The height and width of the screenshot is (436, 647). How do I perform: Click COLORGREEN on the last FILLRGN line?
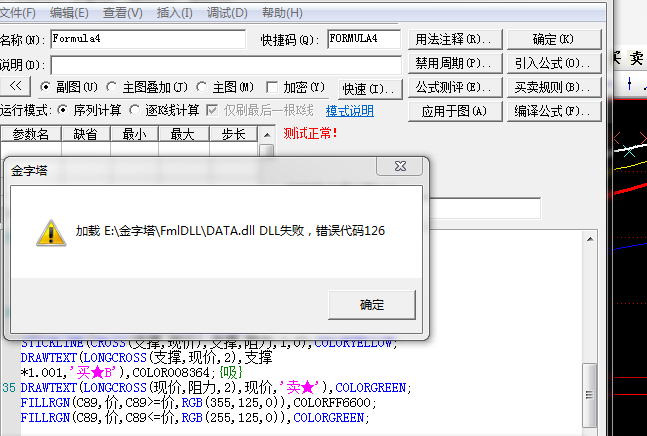(x=329, y=418)
